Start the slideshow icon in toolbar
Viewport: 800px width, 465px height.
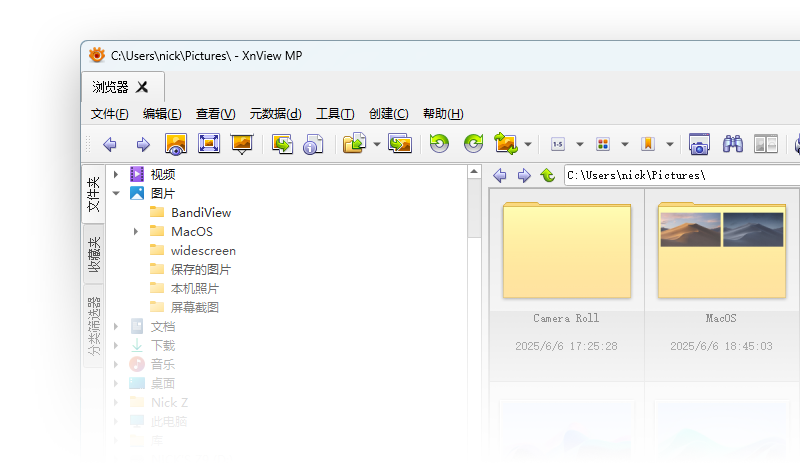(x=242, y=144)
